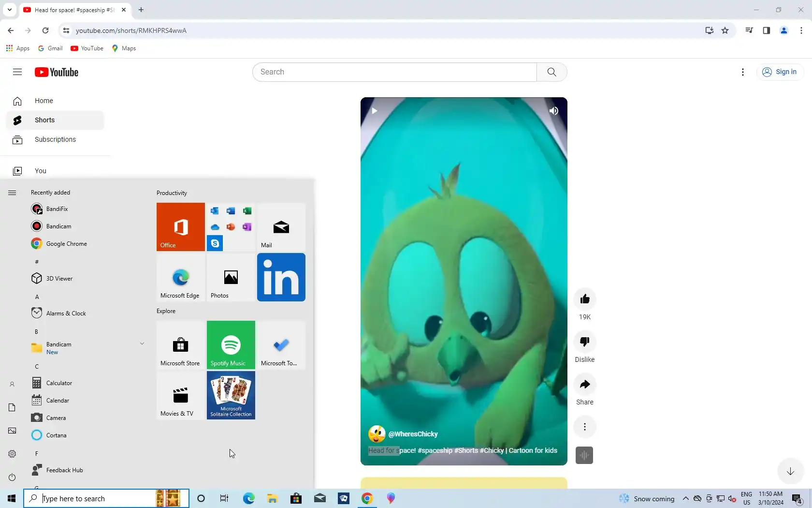The height and width of the screenshot is (508, 812).
Task: Open the YouTube bookmark in bookmarks bar
Action: [87, 48]
